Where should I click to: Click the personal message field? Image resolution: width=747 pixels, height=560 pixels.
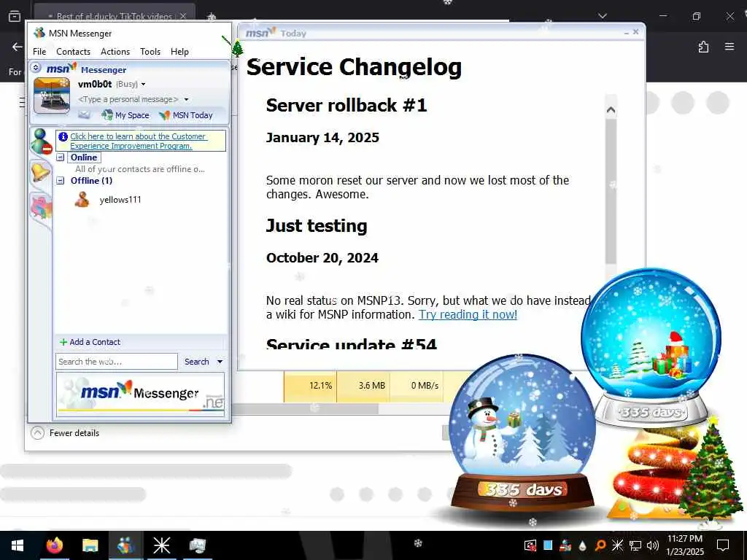tap(128, 99)
